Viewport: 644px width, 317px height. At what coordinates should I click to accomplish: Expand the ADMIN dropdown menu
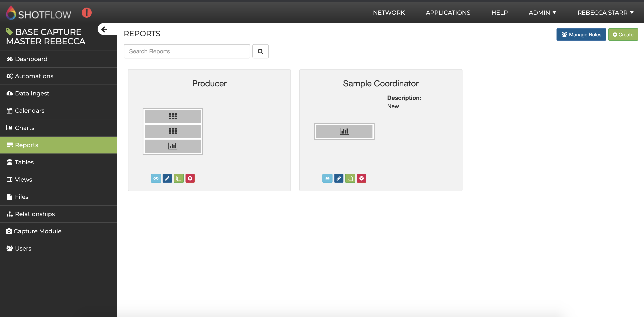(x=542, y=13)
